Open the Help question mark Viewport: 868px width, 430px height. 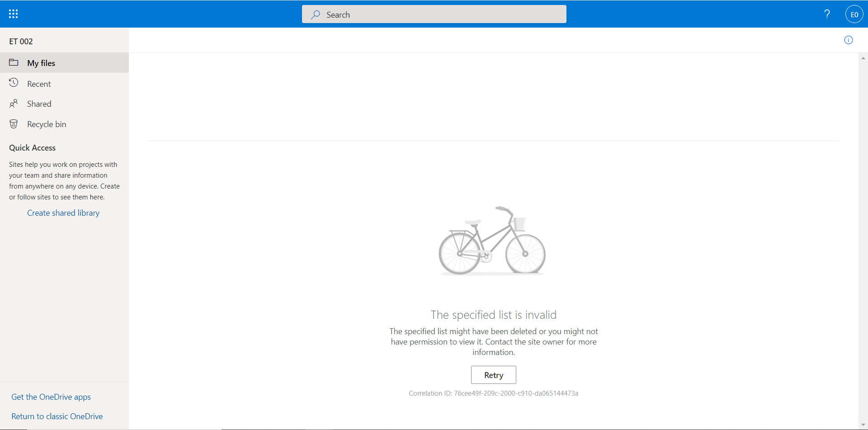coord(827,14)
